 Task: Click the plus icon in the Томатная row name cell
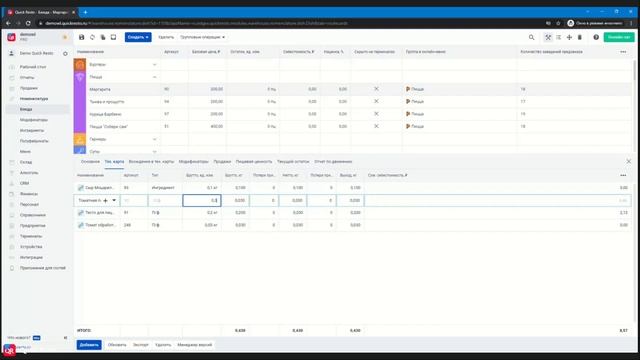(x=105, y=200)
